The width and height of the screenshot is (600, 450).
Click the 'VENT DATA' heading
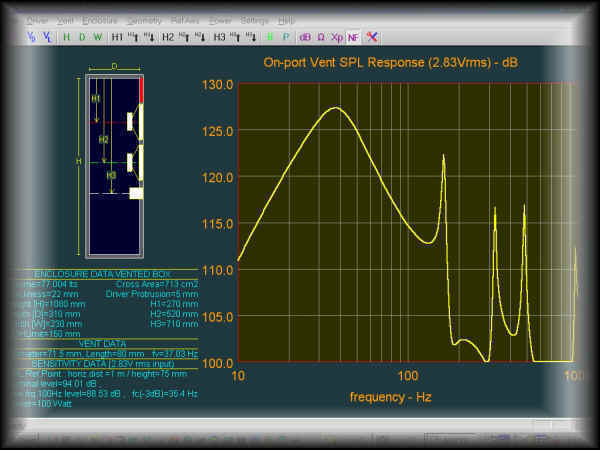102,344
